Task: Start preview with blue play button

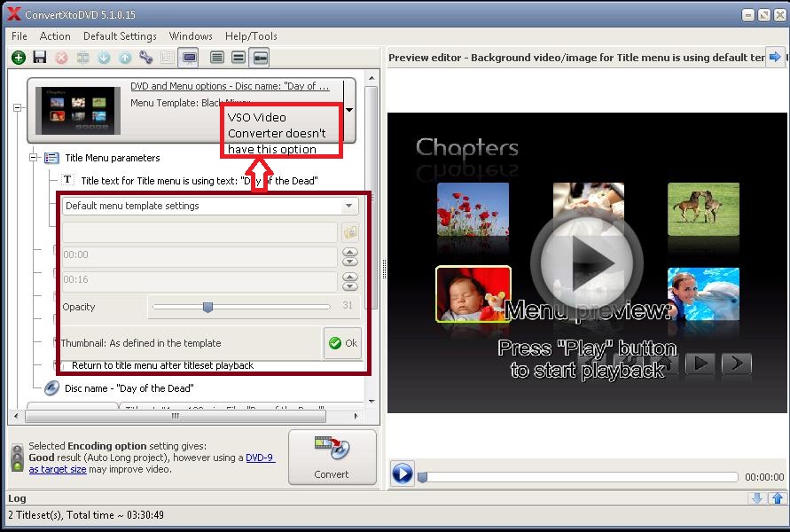Action: pos(402,473)
